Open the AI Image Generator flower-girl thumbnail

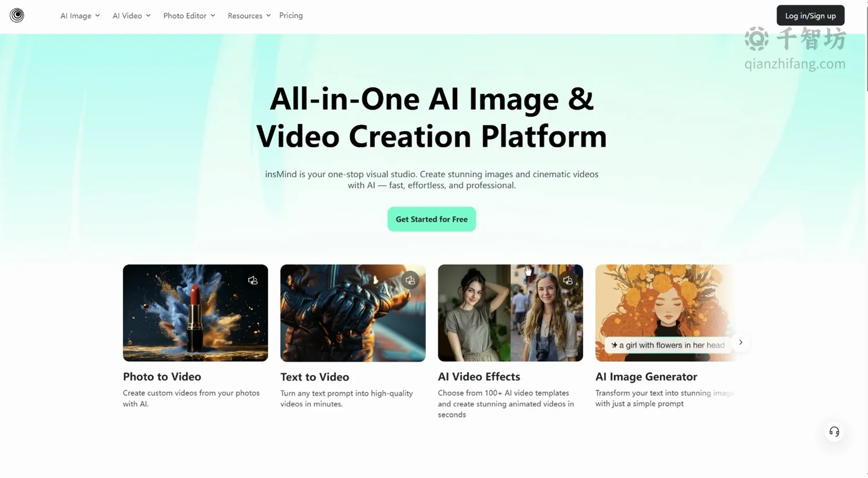tap(665, 313)
